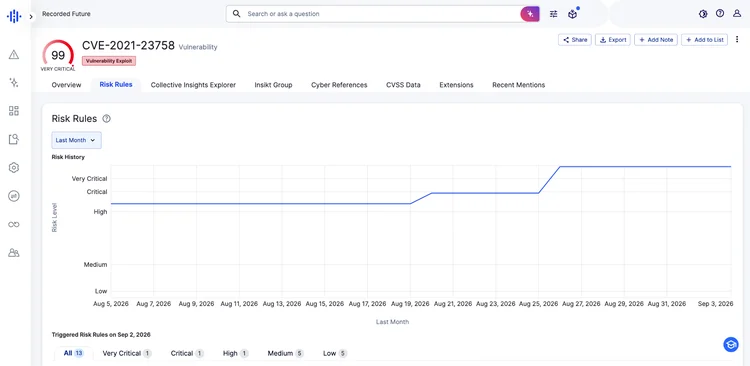
Task: Click the Add Note button
Action: pos(656,40)
